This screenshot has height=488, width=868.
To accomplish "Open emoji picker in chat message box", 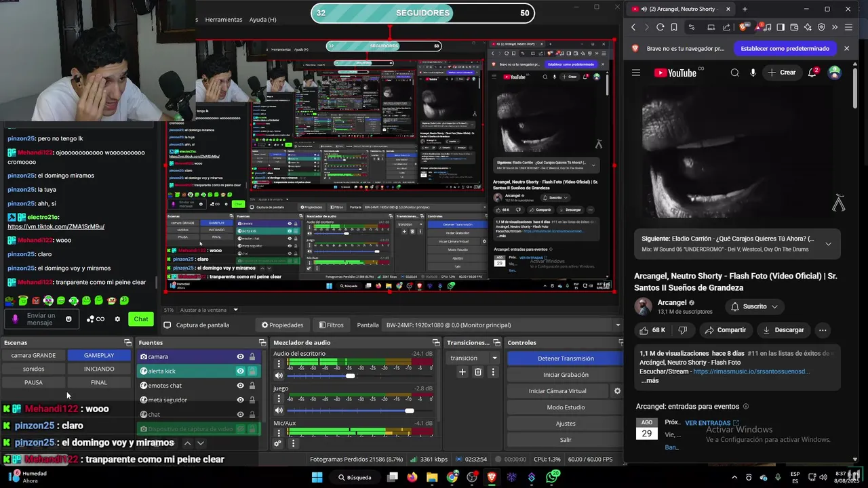I will click(x=68, y=319).
